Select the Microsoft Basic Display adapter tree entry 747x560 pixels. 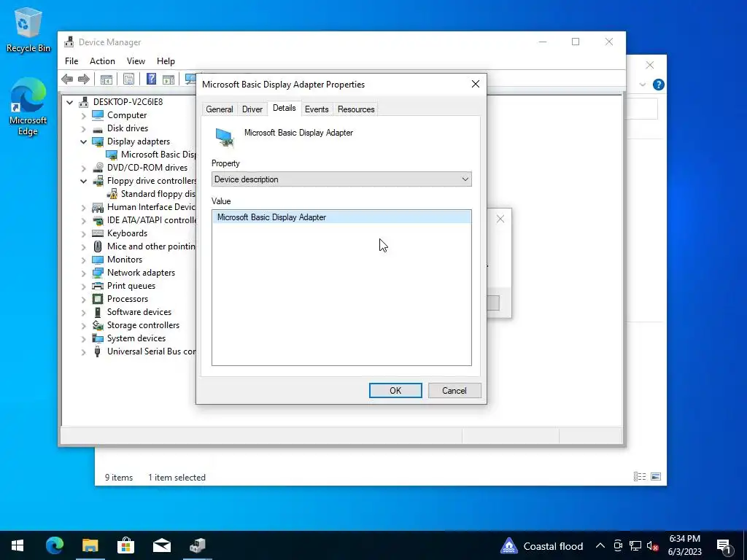click(x=158, y=155)
